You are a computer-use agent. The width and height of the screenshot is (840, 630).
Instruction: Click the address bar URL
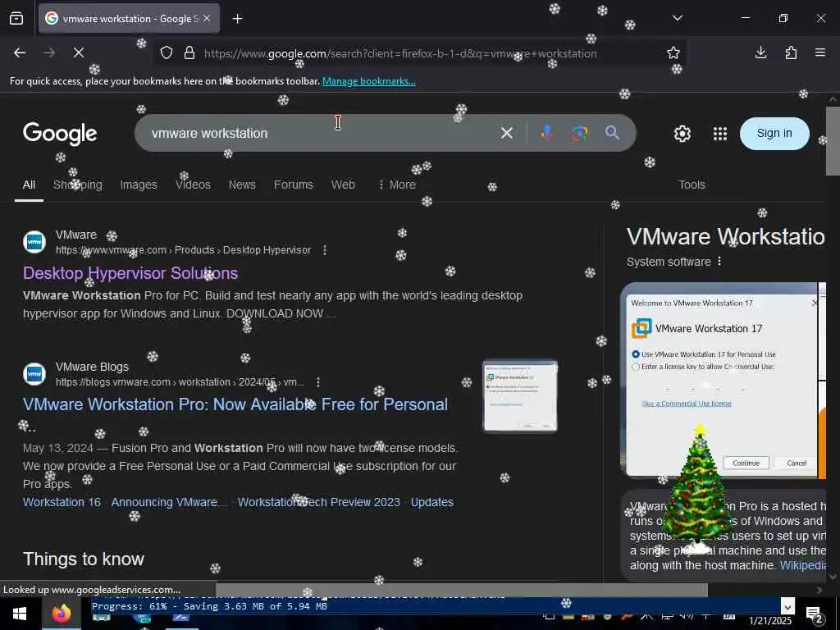click(x=400, y=53)
